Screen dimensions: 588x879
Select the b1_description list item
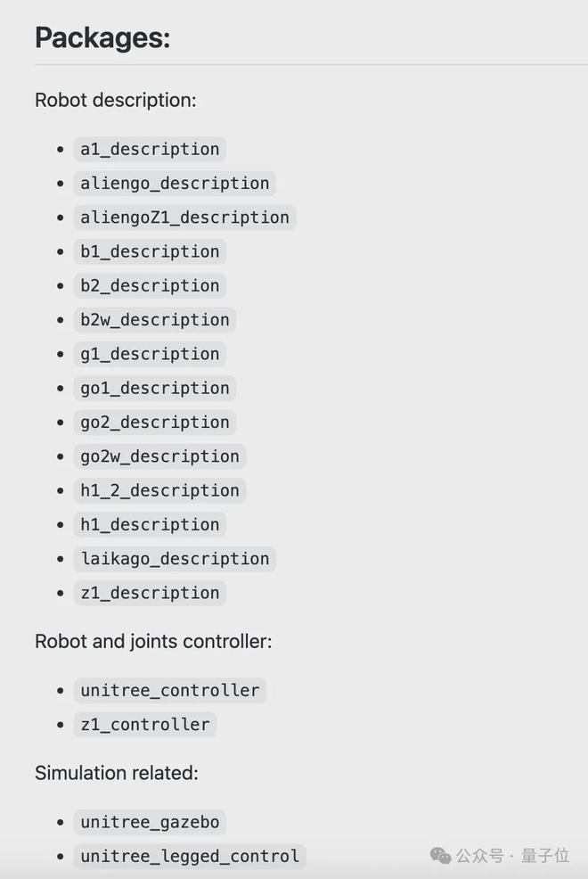point(150,251)
